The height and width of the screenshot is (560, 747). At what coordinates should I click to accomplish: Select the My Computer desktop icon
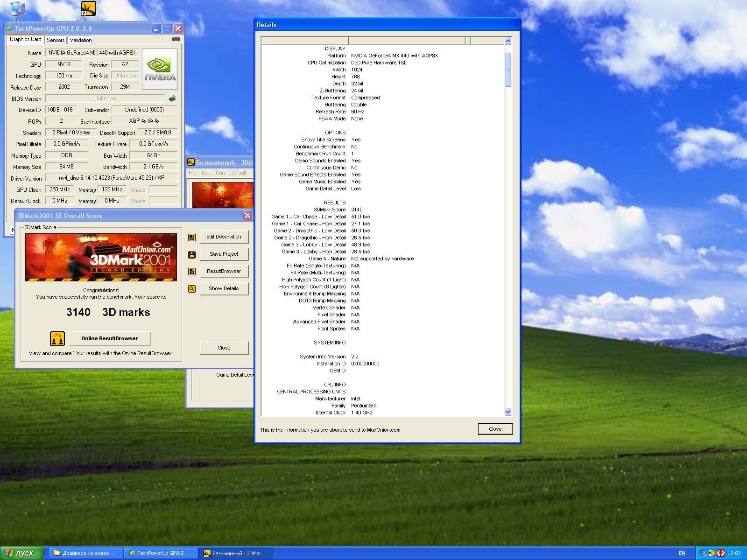[17, 9]
